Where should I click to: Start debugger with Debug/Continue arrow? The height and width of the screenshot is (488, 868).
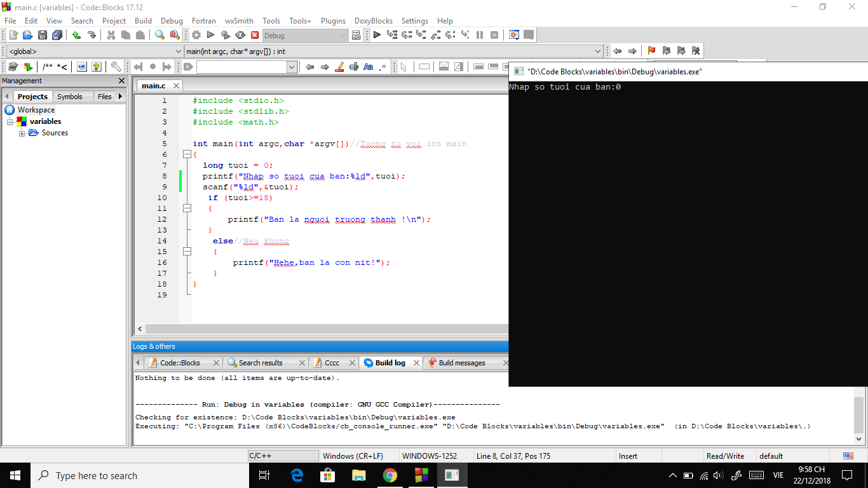pyautogui.click(x=377, y=36)
